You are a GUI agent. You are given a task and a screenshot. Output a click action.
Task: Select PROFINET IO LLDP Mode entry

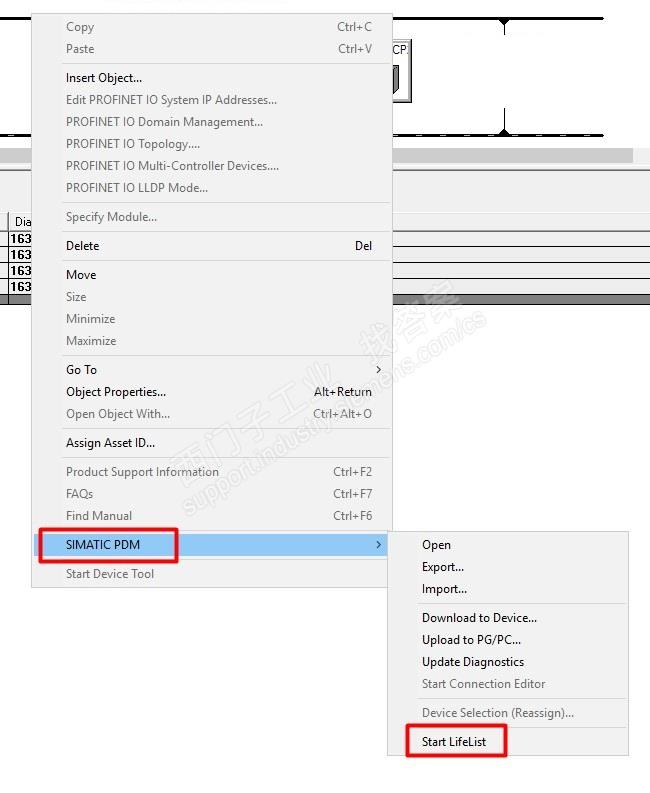211,188
